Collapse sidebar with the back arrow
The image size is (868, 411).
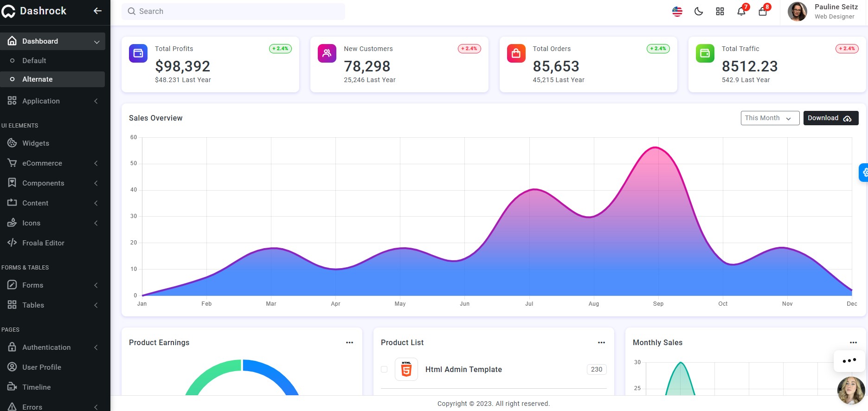coord(97,11)
